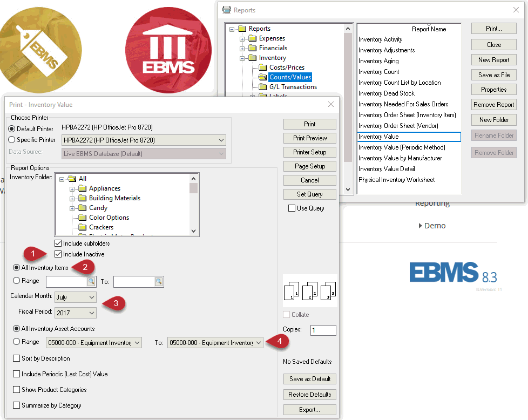Select Inventory Aging report
Screen dimensions: 528x420
[x=378, y=61]
